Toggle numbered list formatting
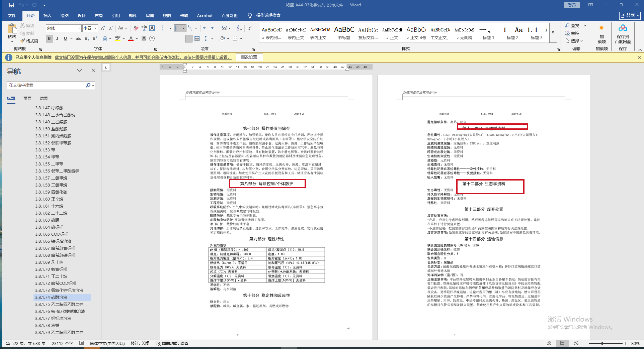 click(178, 28)
